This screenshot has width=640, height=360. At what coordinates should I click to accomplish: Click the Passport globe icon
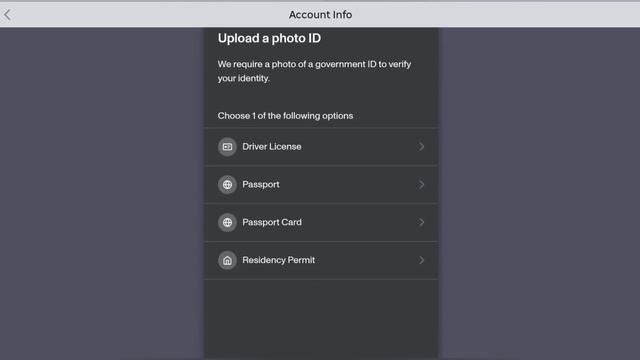click(x=227, y=184)
